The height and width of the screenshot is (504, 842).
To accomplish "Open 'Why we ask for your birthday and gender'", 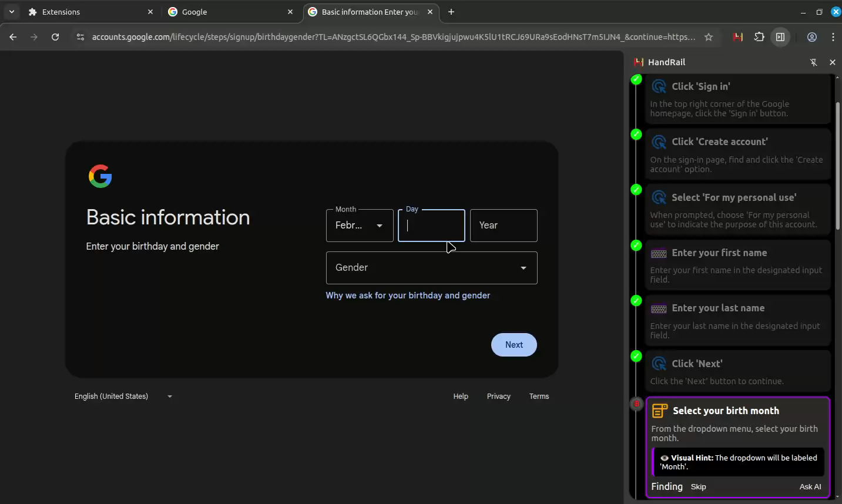I will [x=408, y=295].
